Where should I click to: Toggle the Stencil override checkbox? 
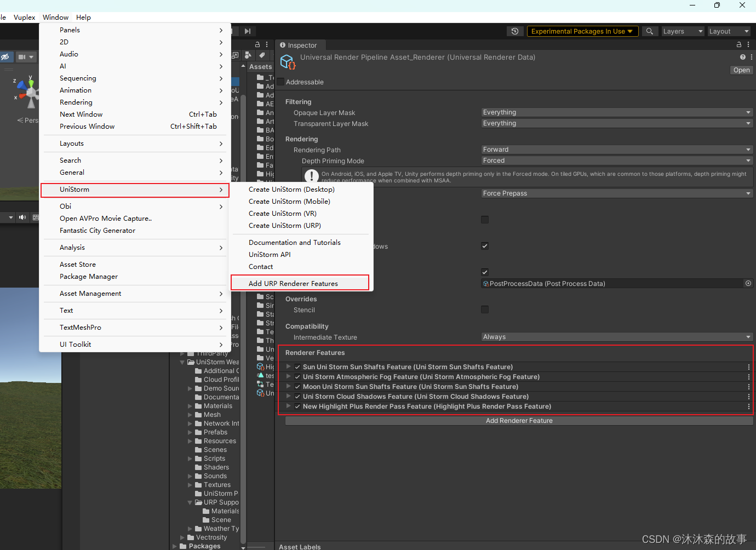click(485, 310)
